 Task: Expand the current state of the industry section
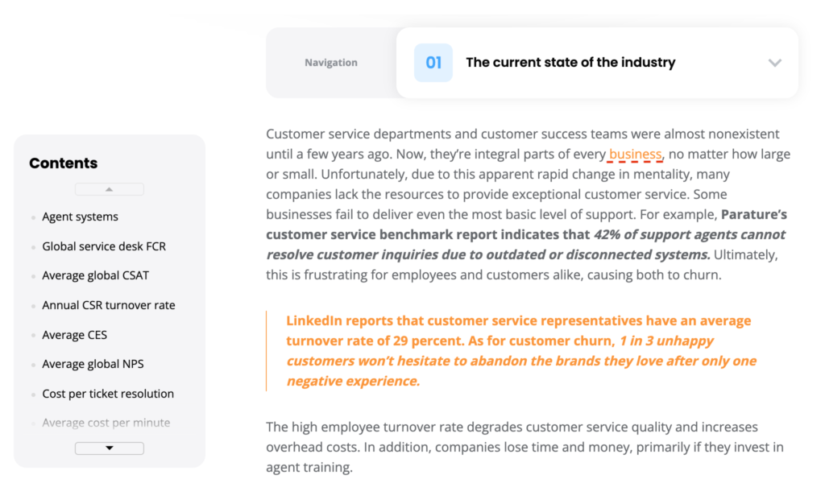(775, 62)
